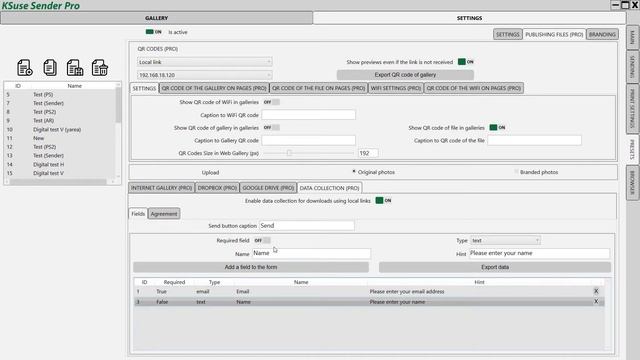Open the DROPBOX (PRO) tab
Image resolution: width=640 pixels, height=360 pixels.
point(217,188)
